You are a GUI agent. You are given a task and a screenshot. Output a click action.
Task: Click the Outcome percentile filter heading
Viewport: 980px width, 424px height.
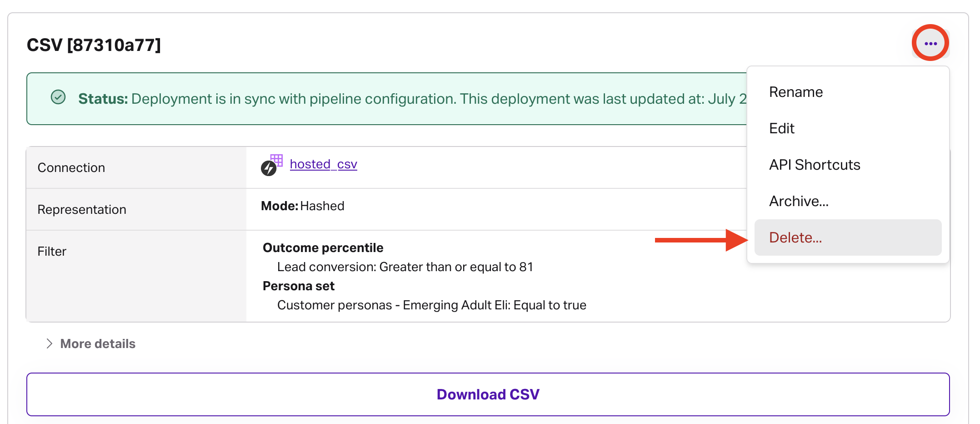(323, 248)
